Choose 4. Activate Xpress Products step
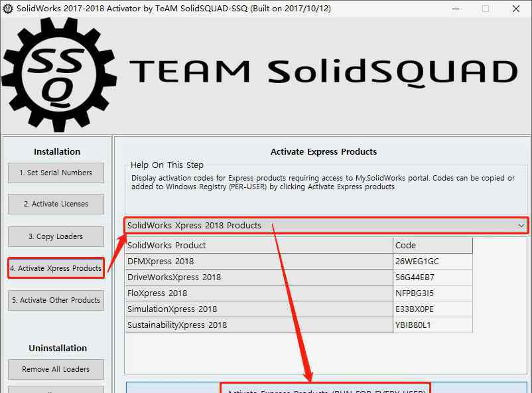This screenshot has width=532, height=393. point(56,268)
